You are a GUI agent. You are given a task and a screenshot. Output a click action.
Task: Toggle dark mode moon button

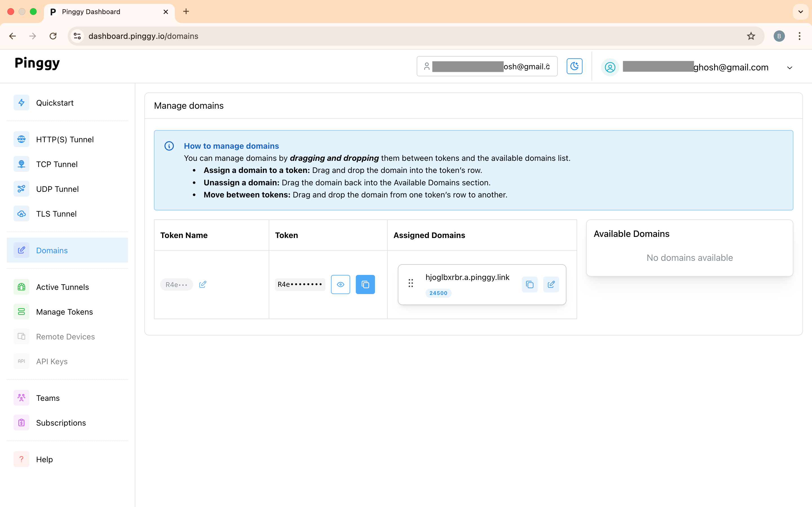coord(574,66)
